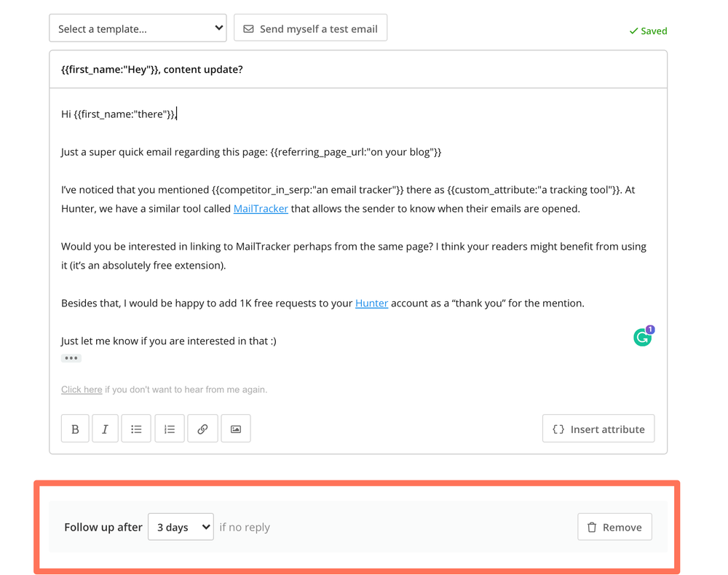Image resolution: width=728 pixels, height=575 pixels.
Task: Toggle italic formatting
Action: click(x=104, y=428)
